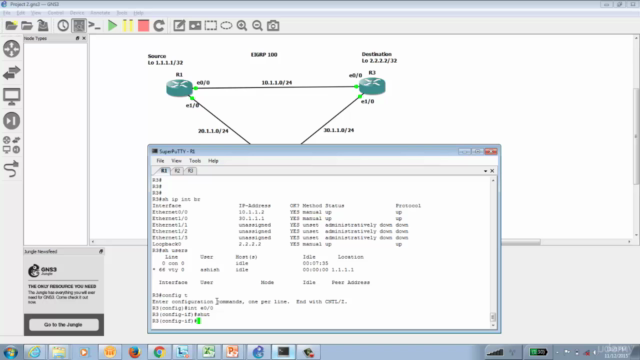The width and height of the screenshot is (640, 360).
Task: Click the 30.1.1.0/24 link label
Action: point(339,130)
